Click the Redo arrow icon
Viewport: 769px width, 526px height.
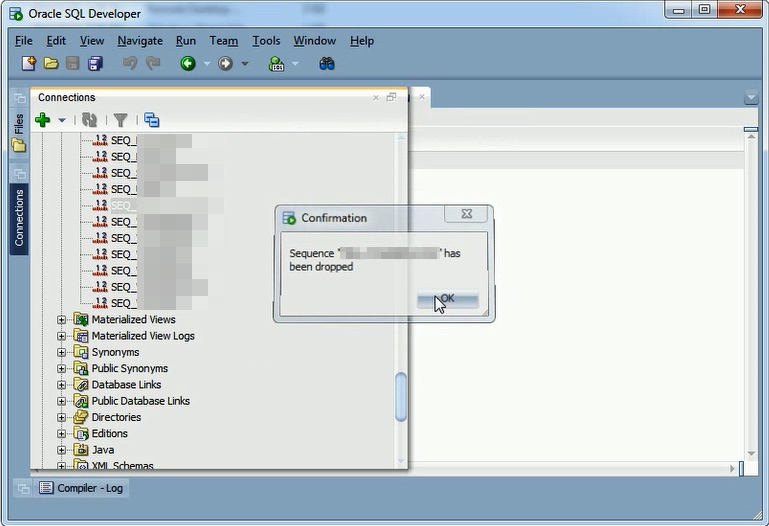click(x=153, y=63)
